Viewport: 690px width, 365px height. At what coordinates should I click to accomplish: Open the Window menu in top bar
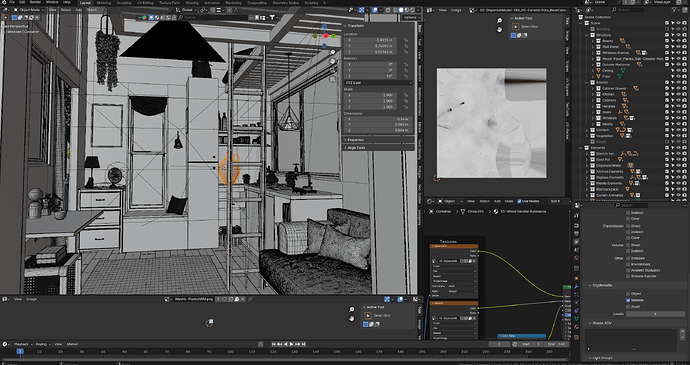pos(52,2)
